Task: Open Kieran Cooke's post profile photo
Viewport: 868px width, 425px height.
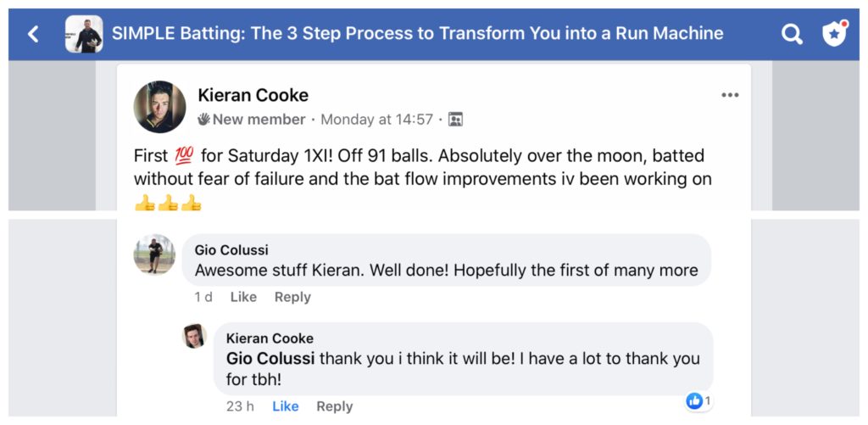Action: tap(159, 107)
